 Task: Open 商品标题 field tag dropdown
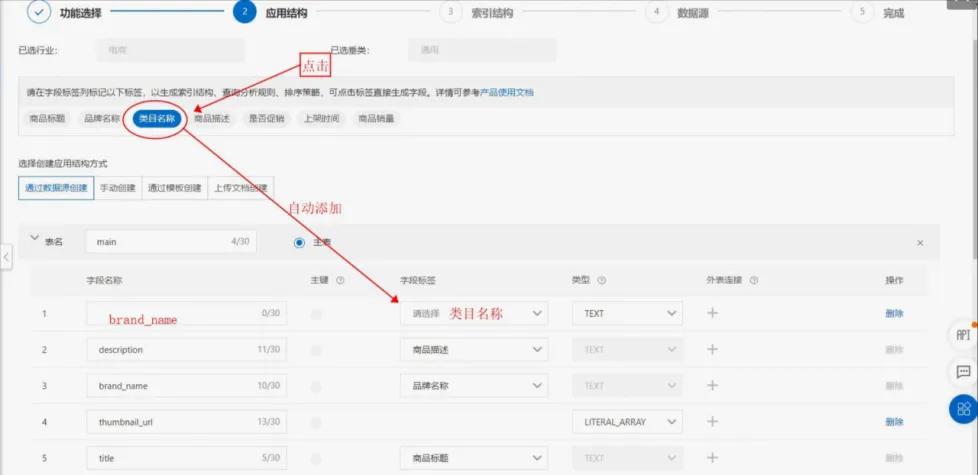[474, 458]
